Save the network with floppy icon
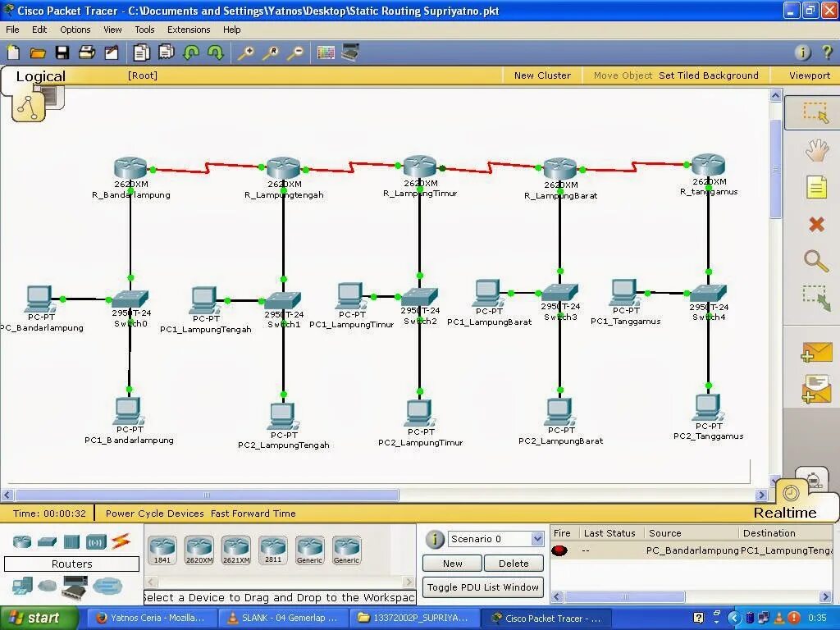The height and width of the screenshot is (630, 840). click(x=62, y=52)
